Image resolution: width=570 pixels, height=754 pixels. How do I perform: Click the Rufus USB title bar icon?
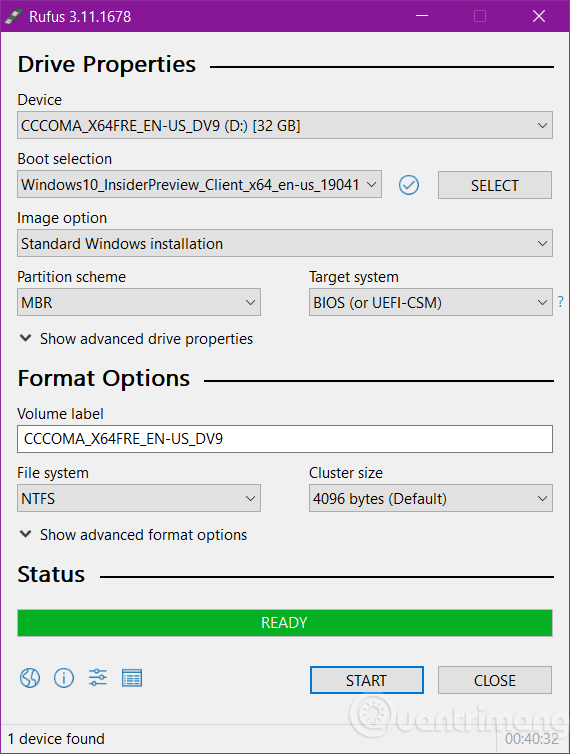point(14,16)
